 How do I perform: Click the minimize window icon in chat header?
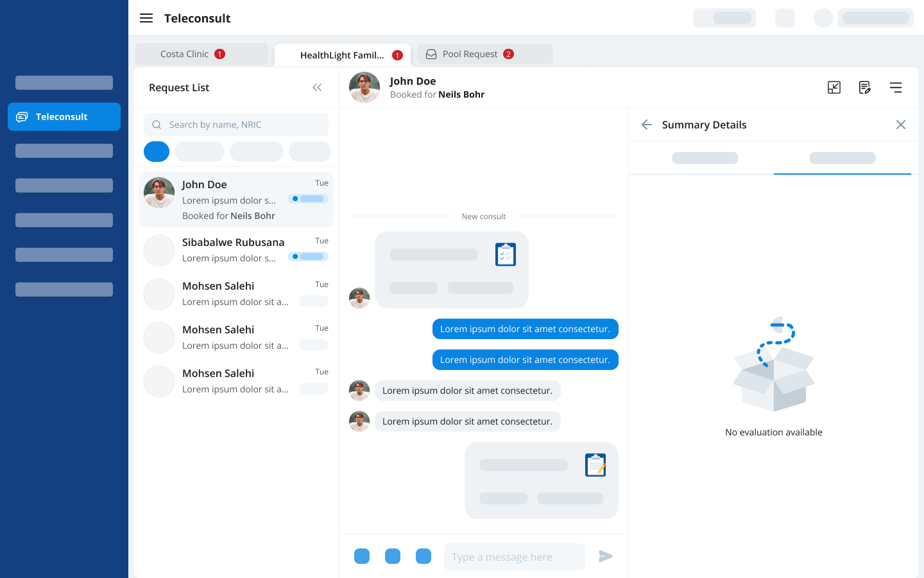pos(834,87)
